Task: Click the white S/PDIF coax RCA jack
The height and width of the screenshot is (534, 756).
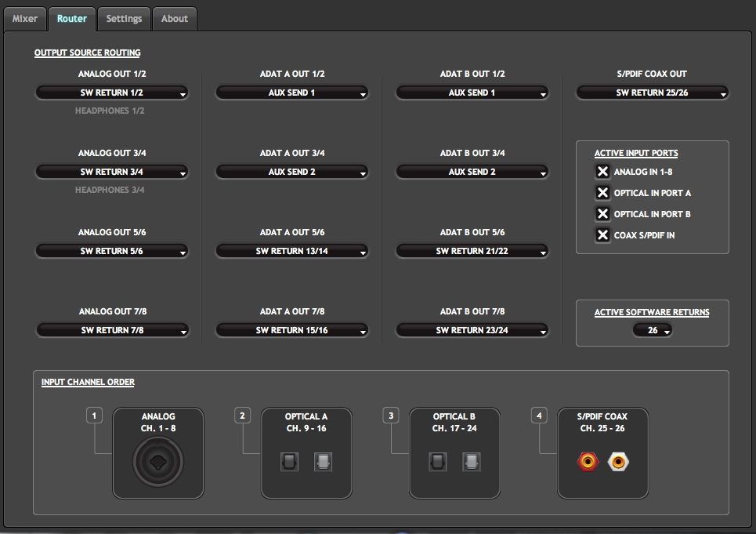Action: point(619,462)
